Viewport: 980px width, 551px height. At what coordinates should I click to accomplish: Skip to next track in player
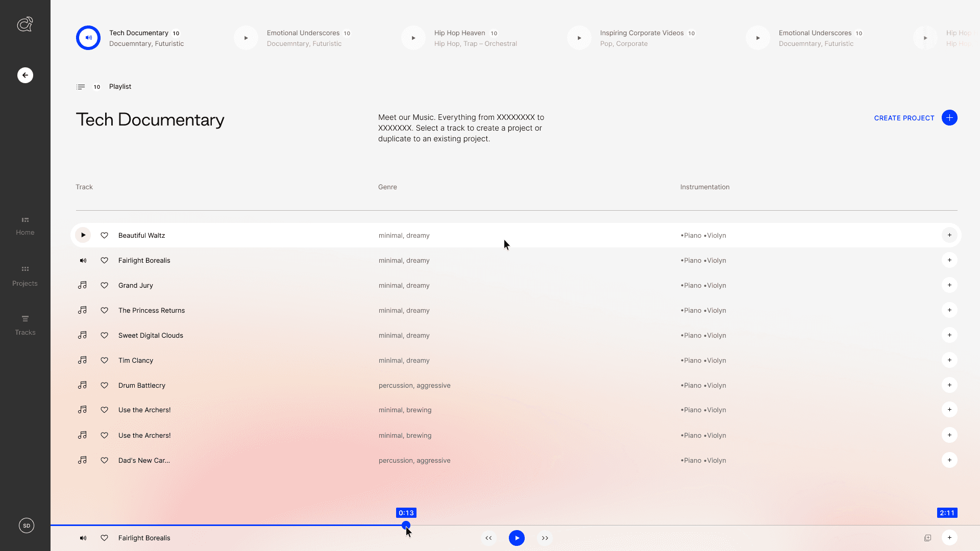pyautogui.click(x=545, y=538)
